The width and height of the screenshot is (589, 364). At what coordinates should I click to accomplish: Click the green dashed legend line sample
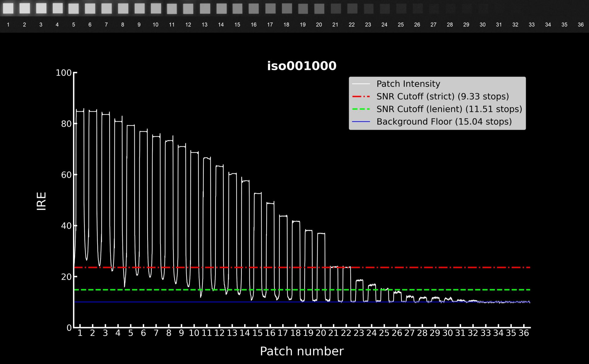pos(361,109)
